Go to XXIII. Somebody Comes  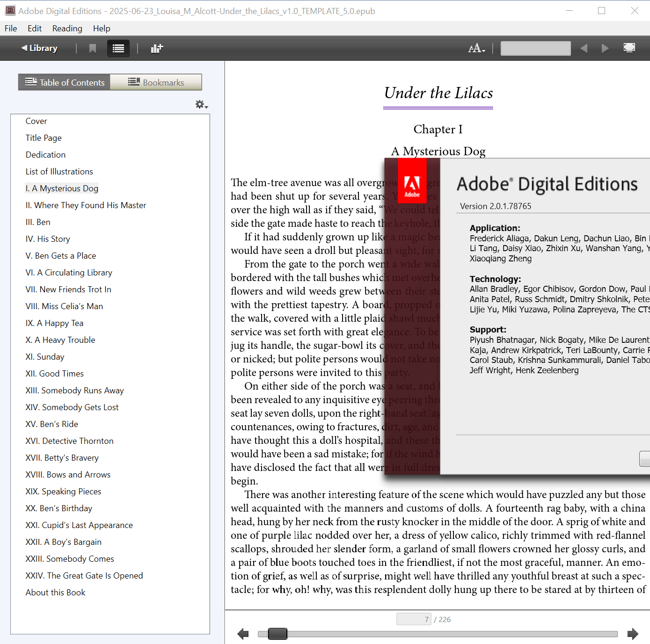pyautogui.click(x=70, y=559)
